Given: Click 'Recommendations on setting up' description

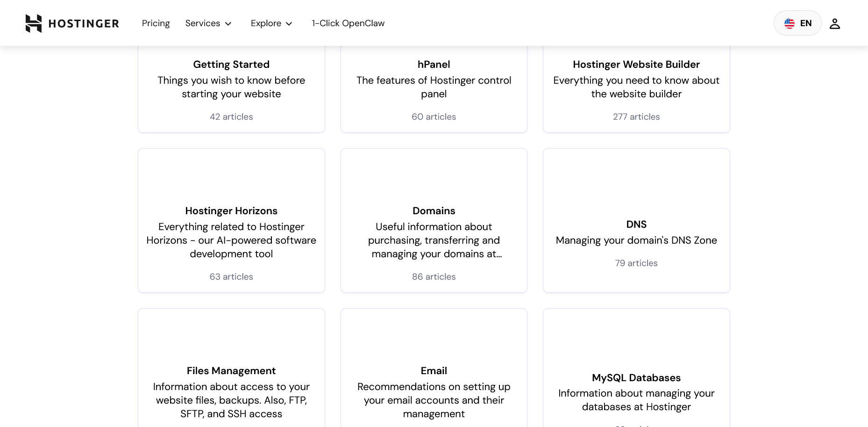Looking at the screenshot, I should point(434,400).
